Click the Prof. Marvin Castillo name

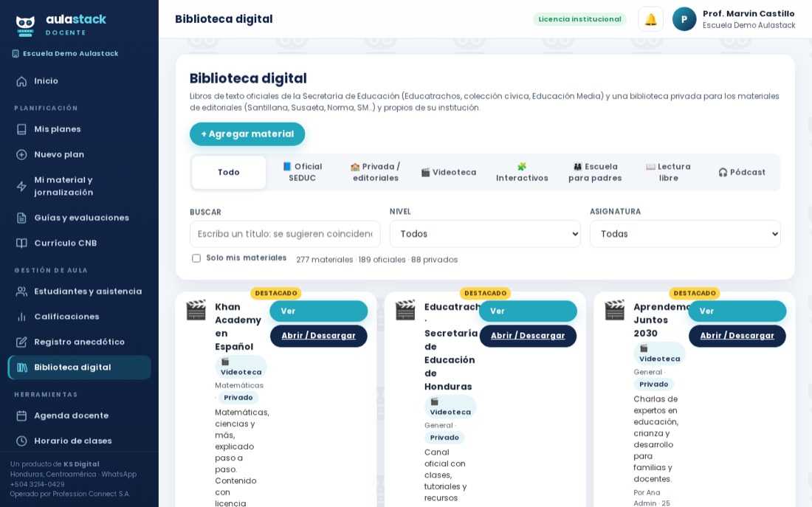pos(749,13)
